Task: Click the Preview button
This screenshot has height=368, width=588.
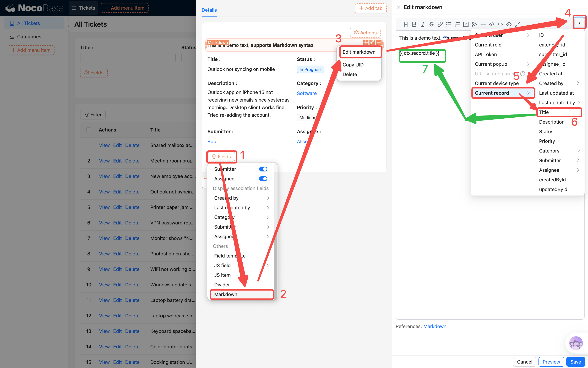Action: click(x=551, y=362)
